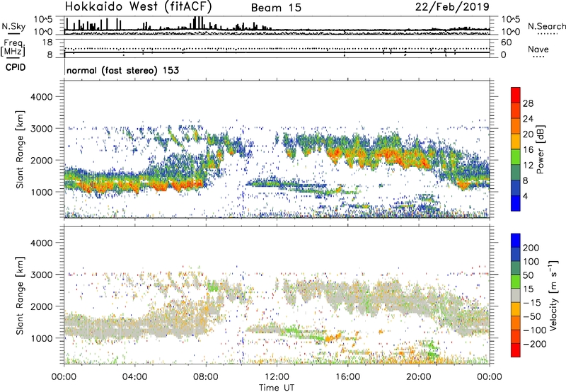Click the "Beam 15" label
566x392 pixels.
(276, 8)
